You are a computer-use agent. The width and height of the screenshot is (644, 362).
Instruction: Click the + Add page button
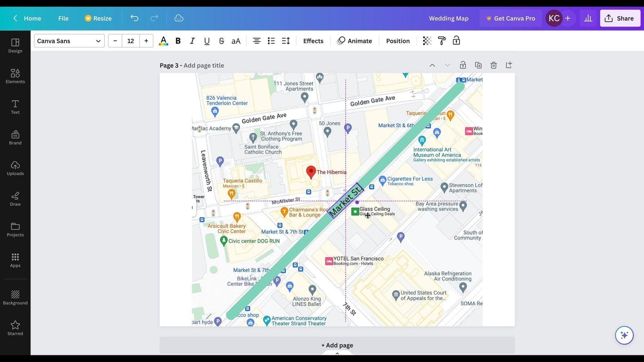coord(337,345)
